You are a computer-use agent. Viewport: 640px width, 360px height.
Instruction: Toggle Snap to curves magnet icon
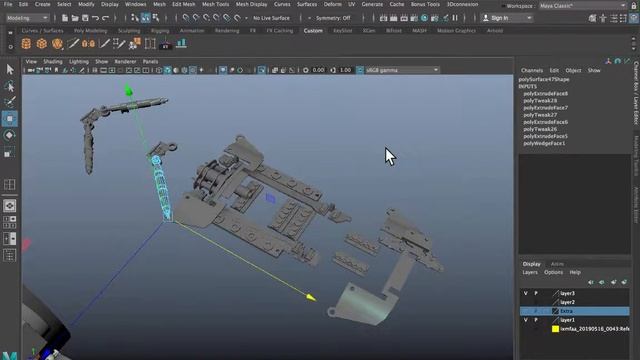tap(196, 18)
